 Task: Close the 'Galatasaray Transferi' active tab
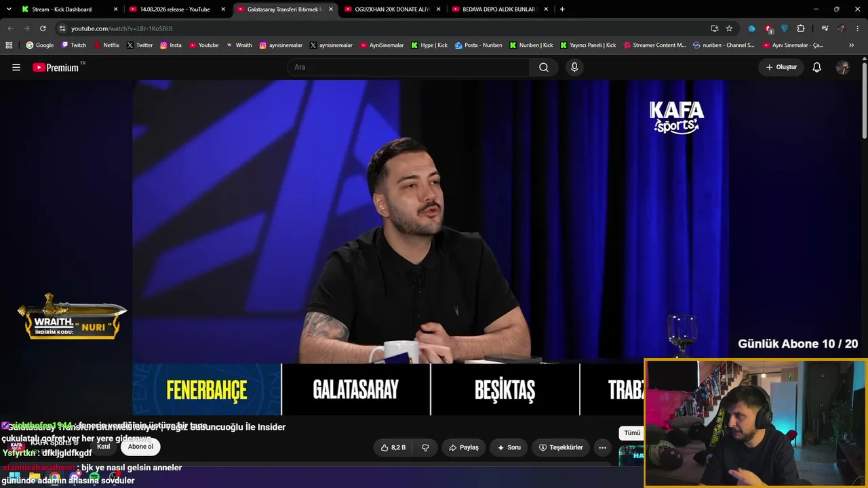pyautogui.click(x=331, y=9)
